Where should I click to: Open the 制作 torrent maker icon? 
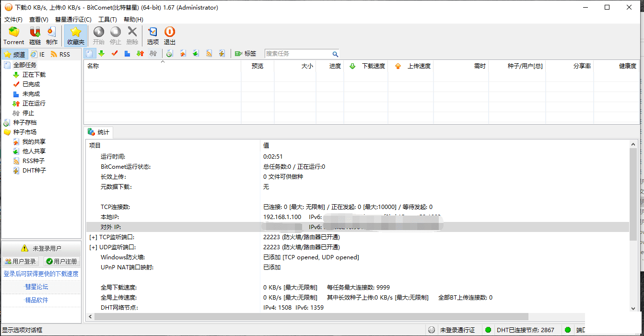[x=52, y=36]
